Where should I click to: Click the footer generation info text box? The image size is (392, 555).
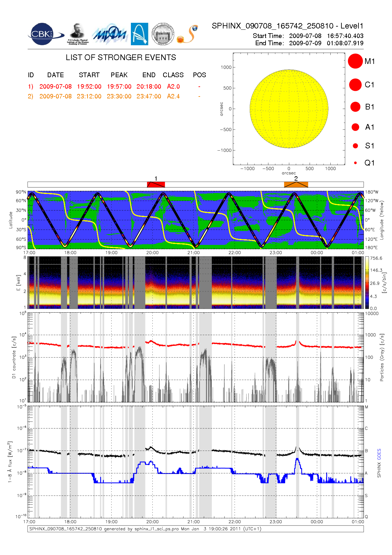pyautogui.click(x=195, y=529)
